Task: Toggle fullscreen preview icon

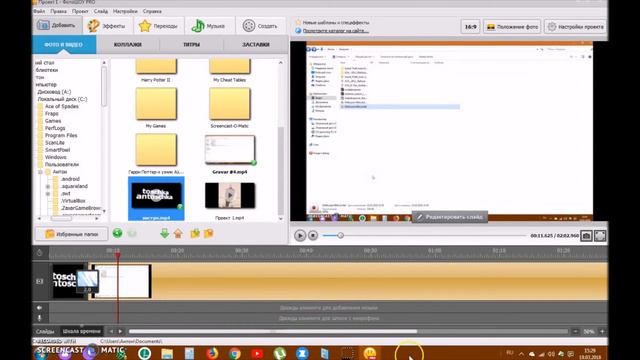Action: coord(600,236)
